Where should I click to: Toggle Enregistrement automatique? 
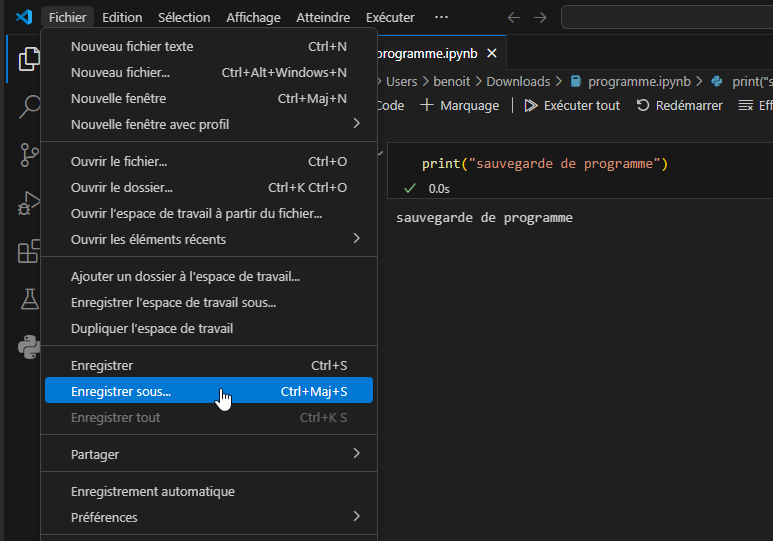tap(209, 492)
